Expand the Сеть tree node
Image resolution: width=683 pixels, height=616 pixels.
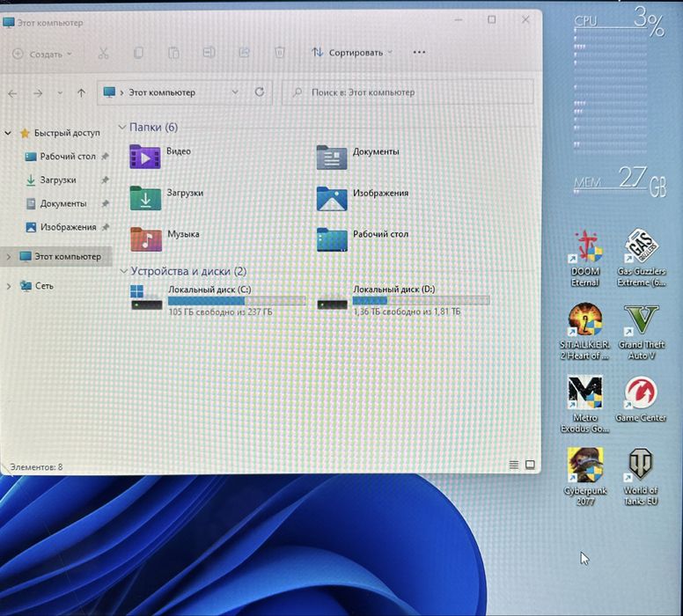pyautogui.click(x=8, y=286)
